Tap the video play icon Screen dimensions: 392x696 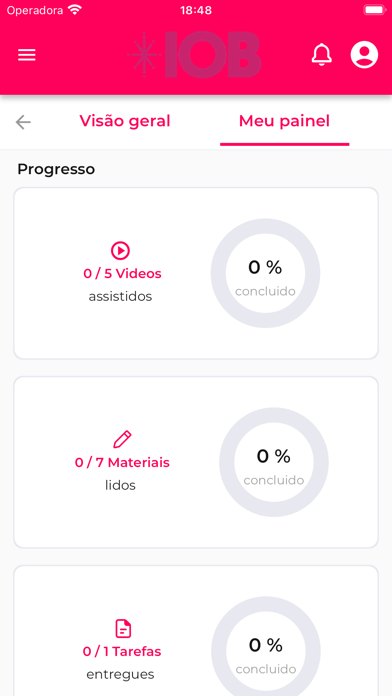[x=120, y=251]
